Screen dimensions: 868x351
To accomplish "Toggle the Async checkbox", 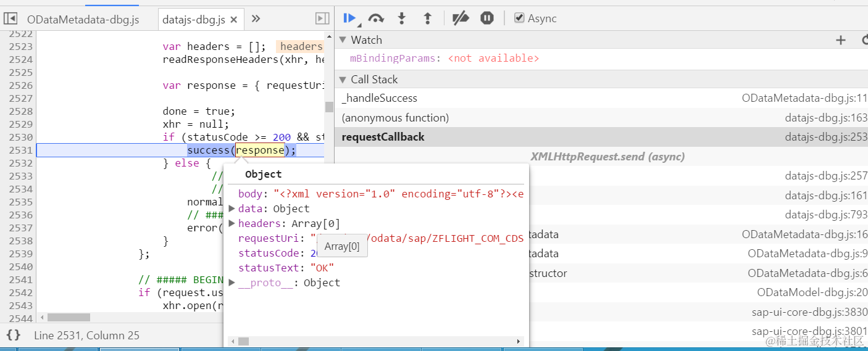I will (520, 19).
